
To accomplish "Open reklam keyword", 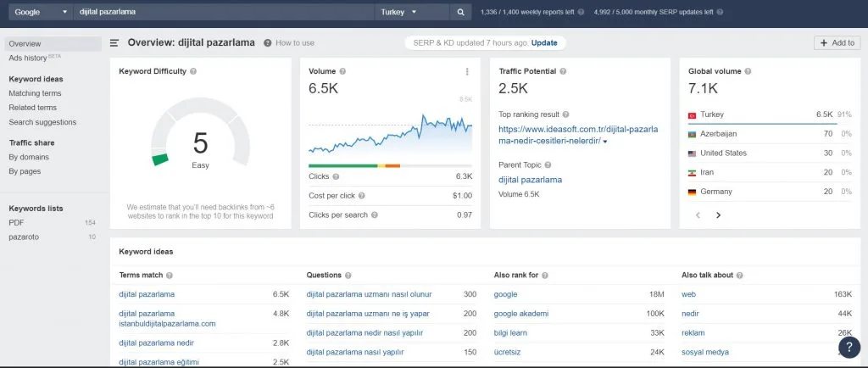I will [693, 333].
